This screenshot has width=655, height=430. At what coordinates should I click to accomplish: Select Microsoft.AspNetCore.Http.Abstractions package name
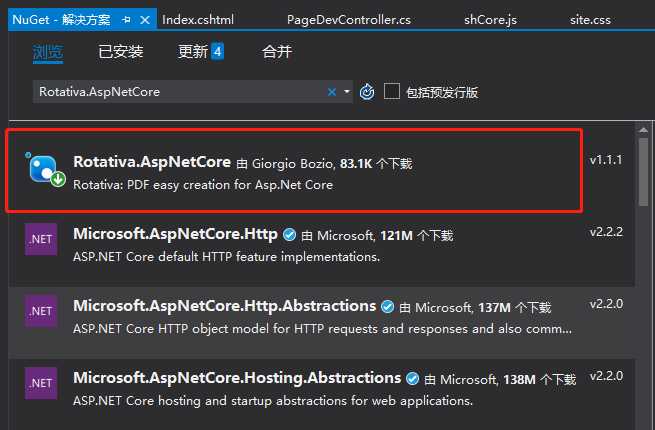225,305
